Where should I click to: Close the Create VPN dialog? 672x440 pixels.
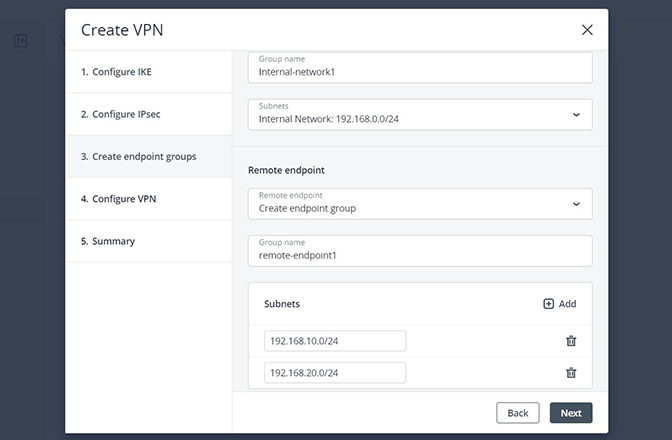point(587,30)
